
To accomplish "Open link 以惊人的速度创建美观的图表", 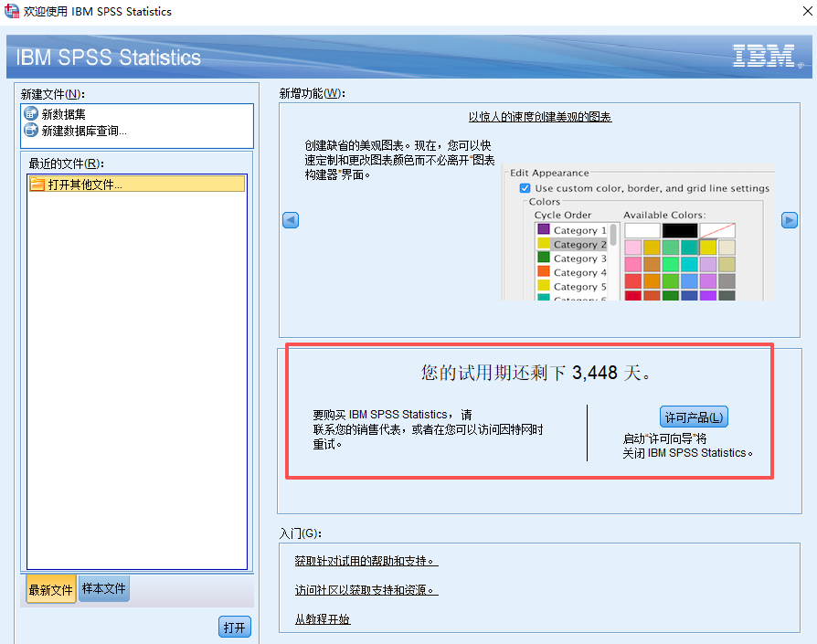I will 540,117.
